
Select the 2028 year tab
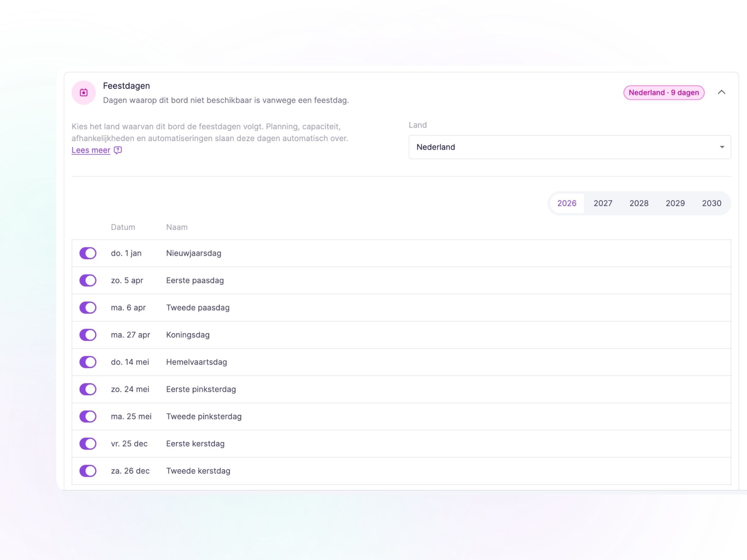click(639, 203)
